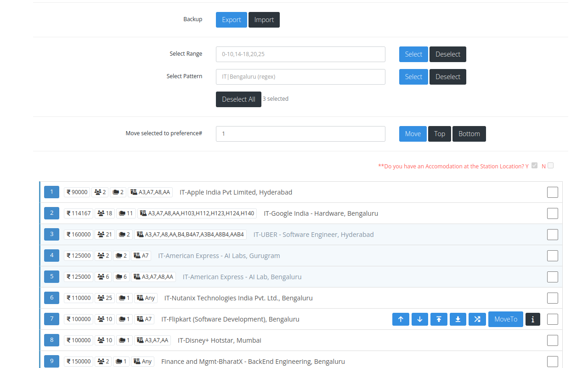Click the Bottom button
Image resolution: width=588 pixels, height=368 pixels.
tap(469, 134)
